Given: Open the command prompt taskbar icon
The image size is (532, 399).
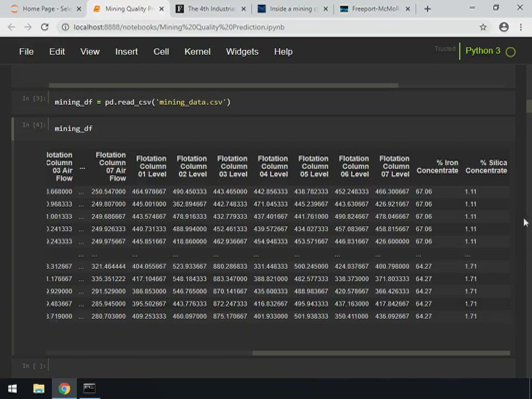Looking at the screenshot, I should (90, 388).
